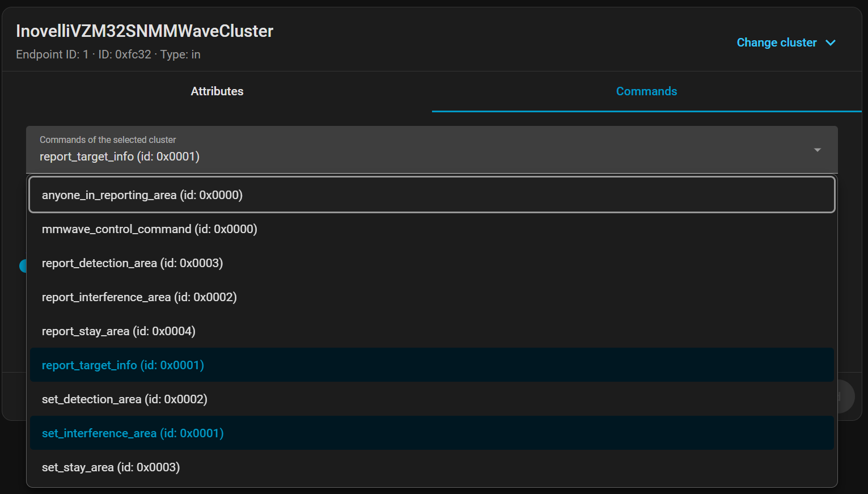Pick report_stay_area (id: 0x0004) from list
The height and width of the screenshot is (494, 868).
pyautogui.click(x=432, y=331)
